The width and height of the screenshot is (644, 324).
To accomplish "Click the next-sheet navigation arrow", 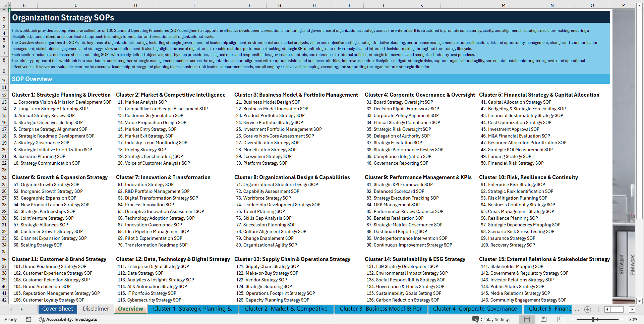I will (x=21, y=309).
